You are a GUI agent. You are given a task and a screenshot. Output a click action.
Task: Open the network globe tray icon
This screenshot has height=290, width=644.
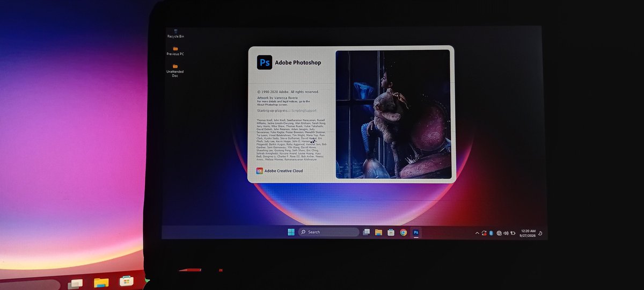coord(499,233)
